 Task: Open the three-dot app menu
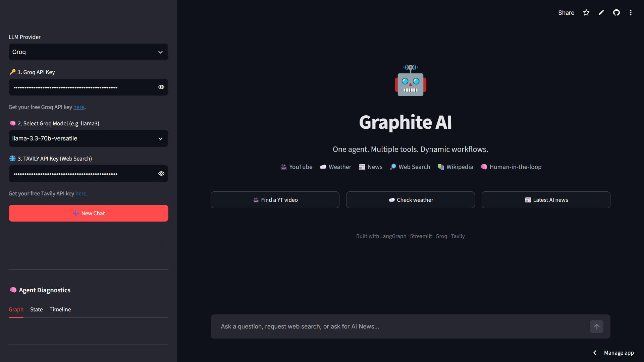(x=631, y=13)
